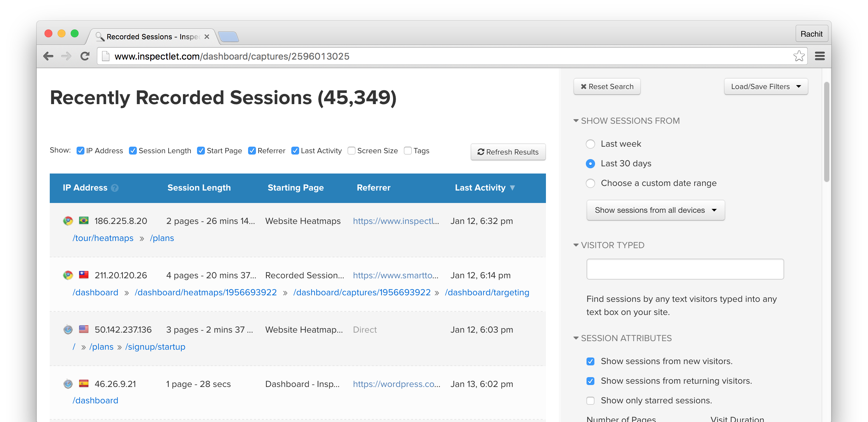Bookmark page with the star icon
The height and width of the screenshot is (422, 868).
point(799,56)
